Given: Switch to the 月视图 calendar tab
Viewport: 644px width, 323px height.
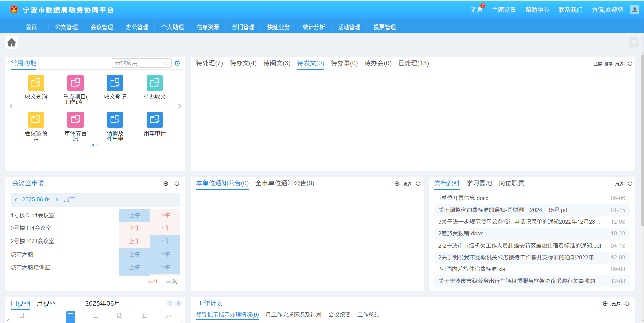Looking at the screenshot, I should pyautogui.click(x=46, y=304).
